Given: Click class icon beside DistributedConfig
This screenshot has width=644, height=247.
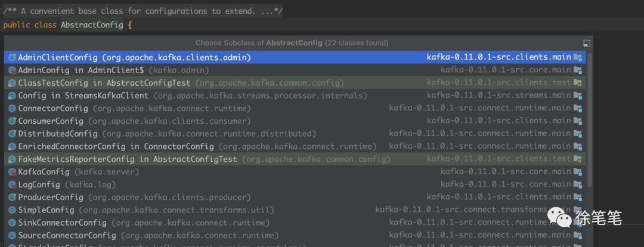Looking at the screenshot, I should (13, 134).
